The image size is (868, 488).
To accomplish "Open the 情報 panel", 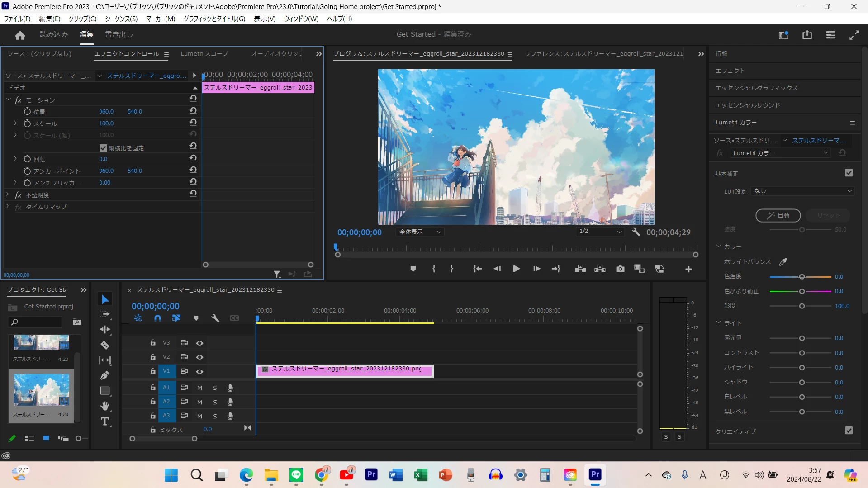I will click(x=721, y=54).
